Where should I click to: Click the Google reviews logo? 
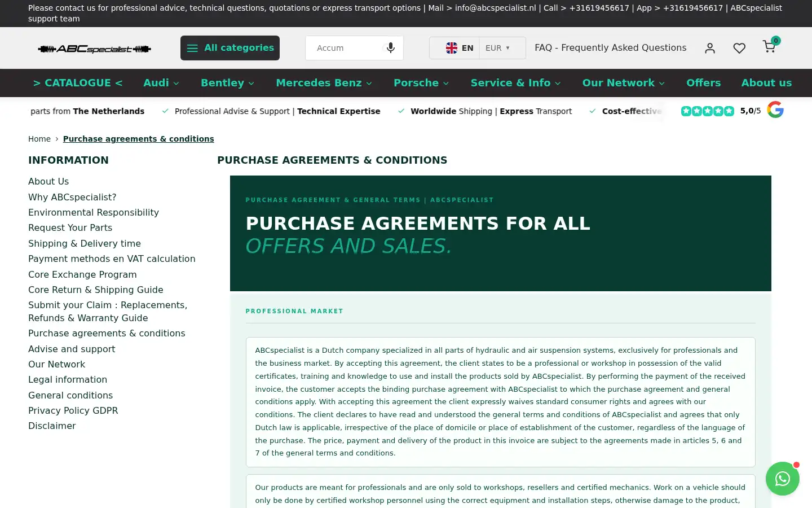775,110
